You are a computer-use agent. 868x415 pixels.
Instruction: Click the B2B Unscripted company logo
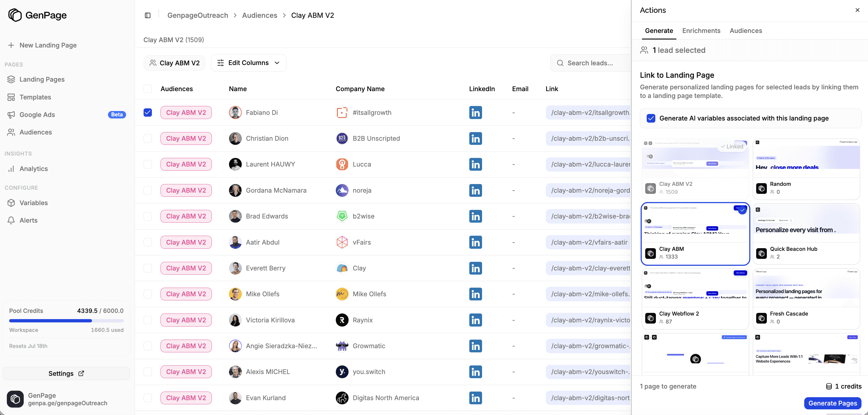click(x=342, y=139)
